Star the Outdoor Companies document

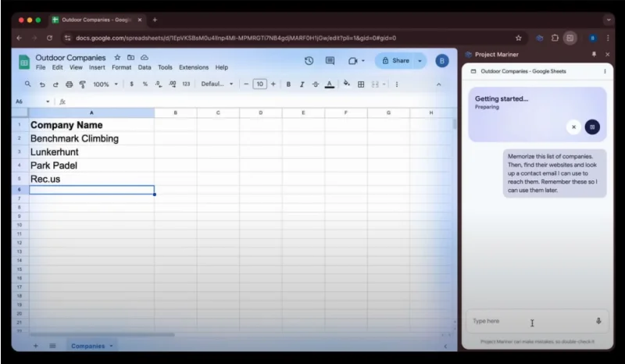click(x=117, y=57)
